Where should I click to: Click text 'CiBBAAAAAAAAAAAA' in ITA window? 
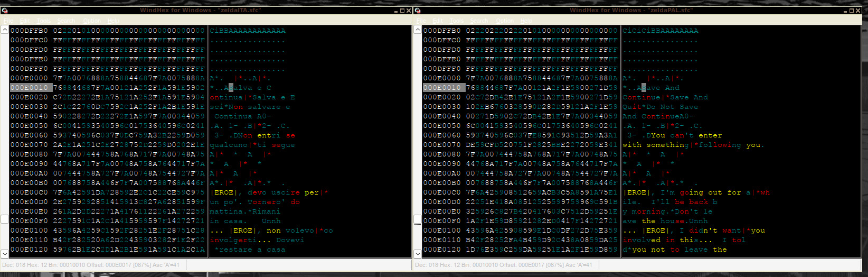pyautogui.click(x=248, y=31)
